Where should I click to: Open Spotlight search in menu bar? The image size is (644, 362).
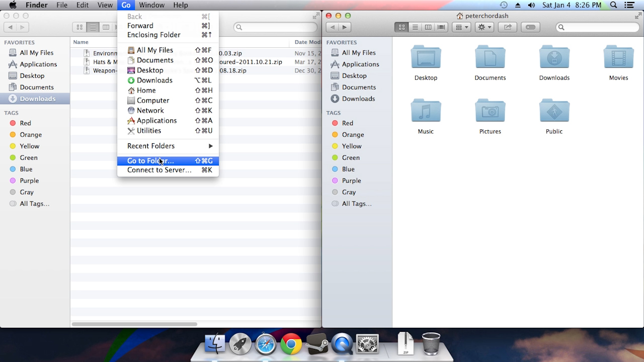613,5
